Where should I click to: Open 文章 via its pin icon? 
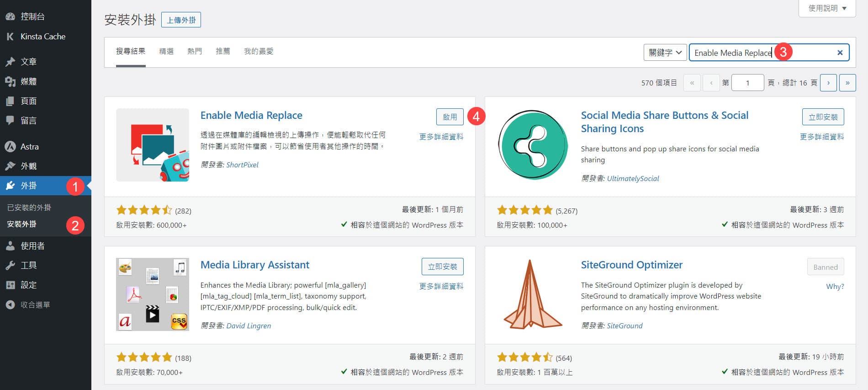(10, 61)
